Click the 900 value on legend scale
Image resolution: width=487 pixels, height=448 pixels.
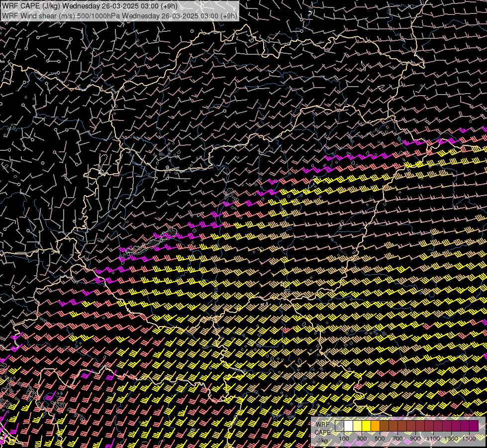tap(415, 439)
